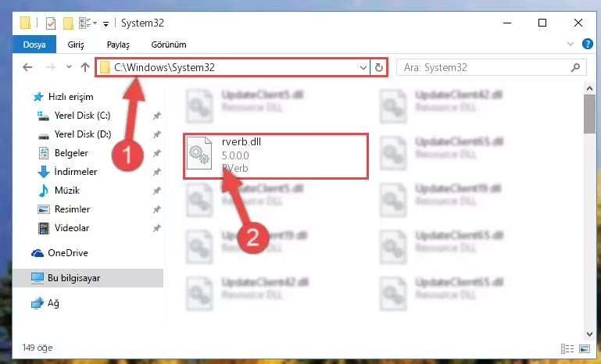601x364 pixels.
Task: Click the vertical scrollbar thumb
Action: (589, 114)
